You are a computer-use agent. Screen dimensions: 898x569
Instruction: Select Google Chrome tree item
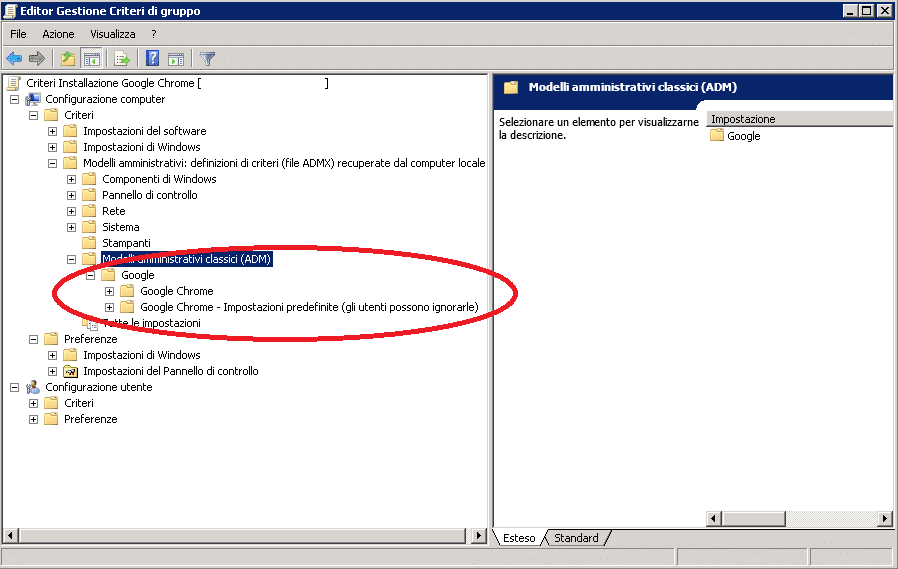tap(176, 291)
